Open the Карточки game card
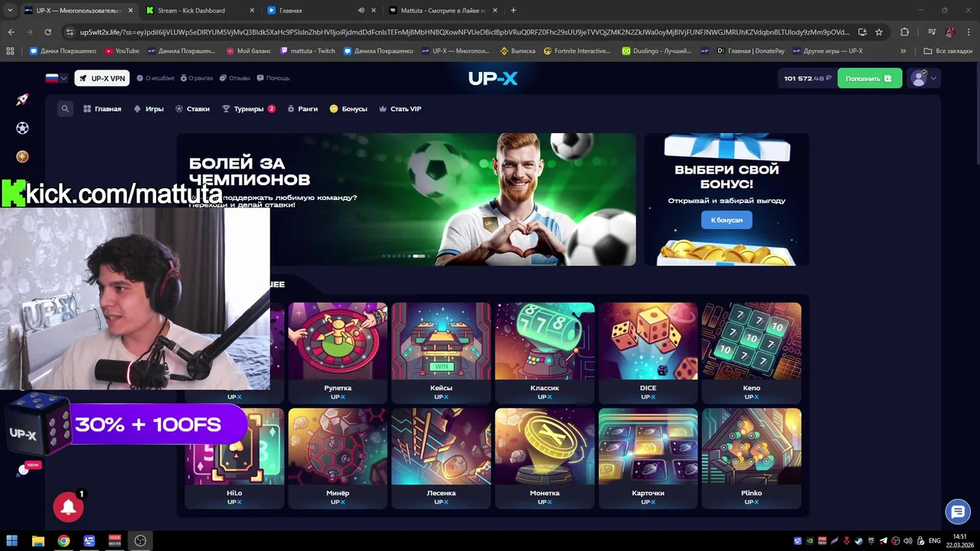Screen dimensions: 980x551 pyautogui.click(x=648, y=458)
